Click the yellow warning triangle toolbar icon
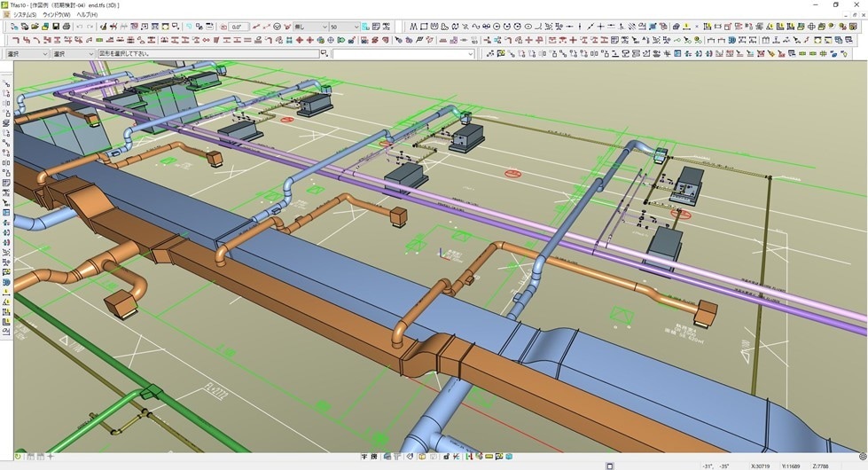Viewport: 868px width, 470px height. 770,27
